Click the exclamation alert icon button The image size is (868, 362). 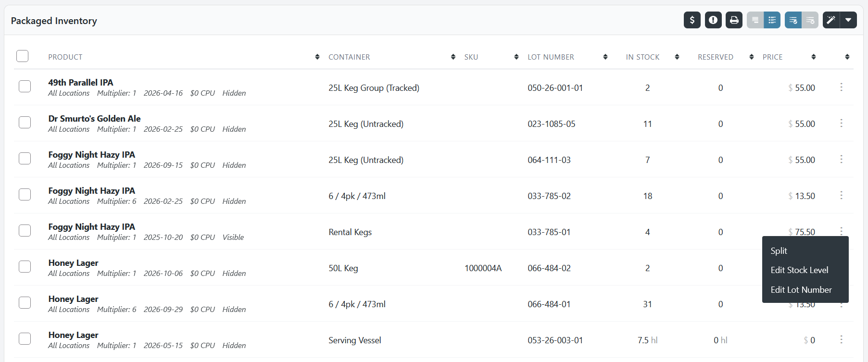click(x=713, y=20)
